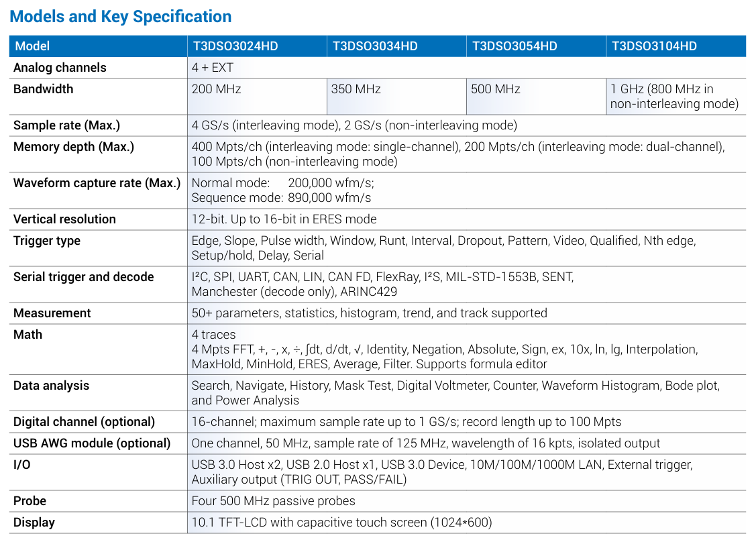Select the 200 MHz bandwidth cell

click(x=217, y=89)
